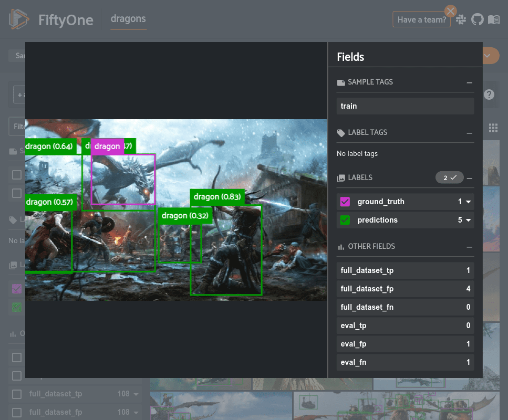Image resolution: width=508 pixels, height=420 pixels.
Task: Expand background full_dataset_fp 108 dropdown
Action: point(136,413)
